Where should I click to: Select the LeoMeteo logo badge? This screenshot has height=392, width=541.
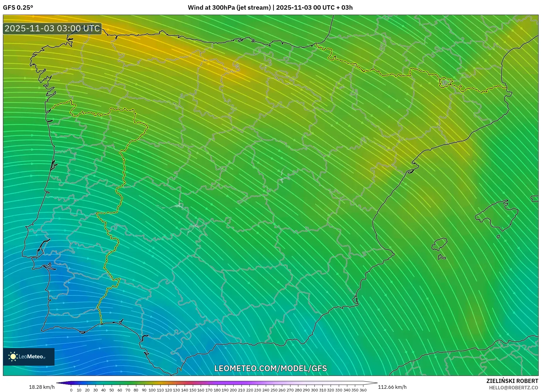click(x=28, y=356)
